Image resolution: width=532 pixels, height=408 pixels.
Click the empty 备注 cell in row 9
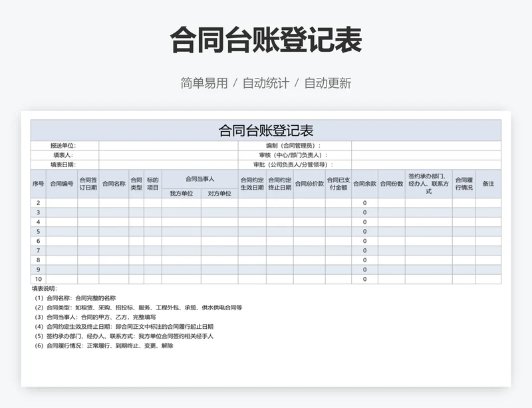point(488,270)
